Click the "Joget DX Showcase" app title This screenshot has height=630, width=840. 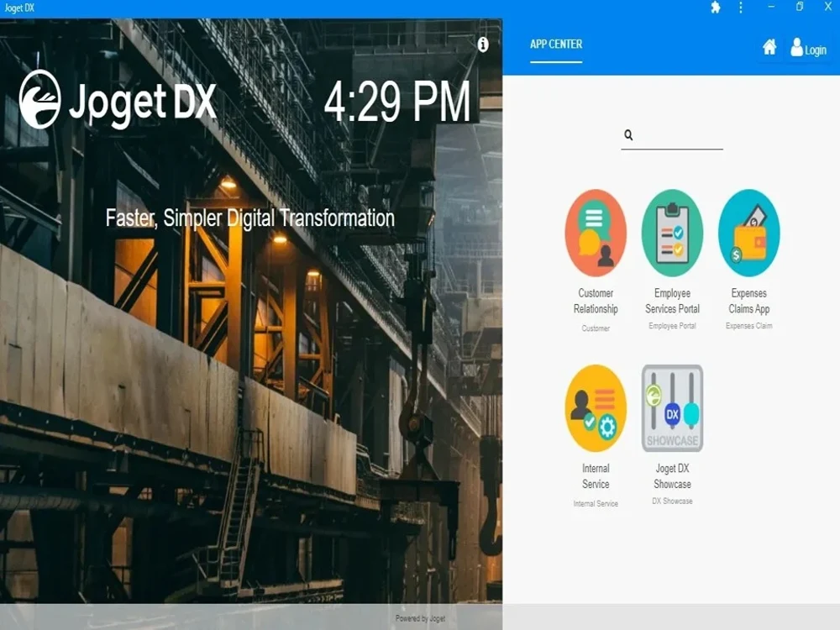point(672,476)
